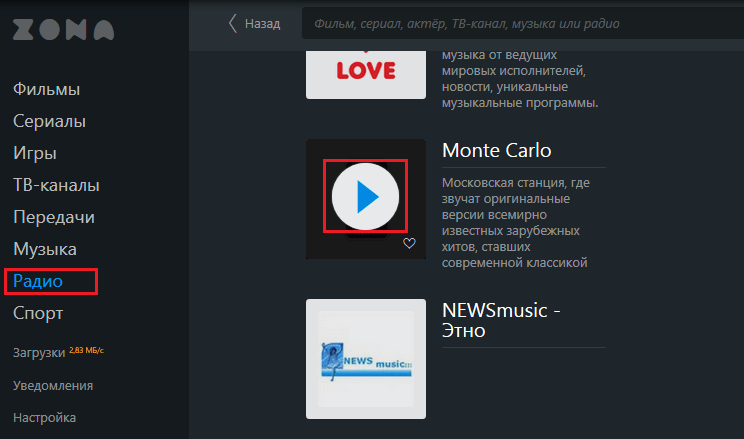The image size is (744, 439).
Task: Open Загрузки downloads page
Action: [39, 353]
